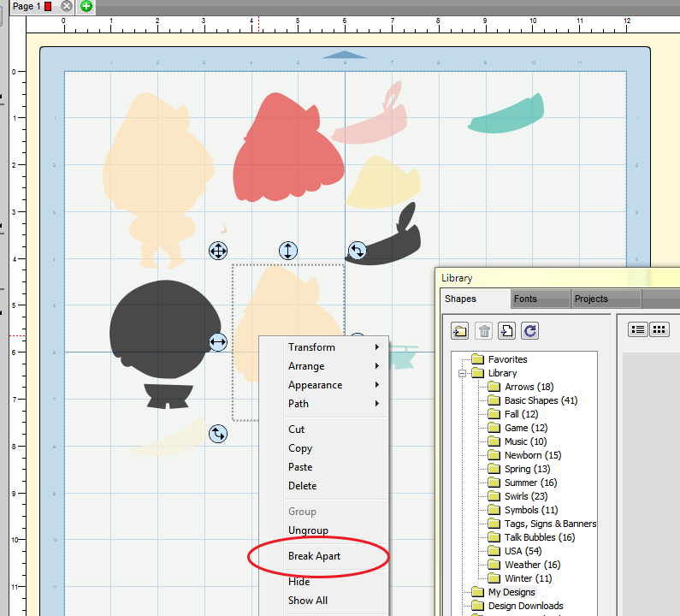The height and width of the screenshot is (616, 680).
Task: Click the import file icon in Library
Action: pyautogui.click(x=506, y=331)
